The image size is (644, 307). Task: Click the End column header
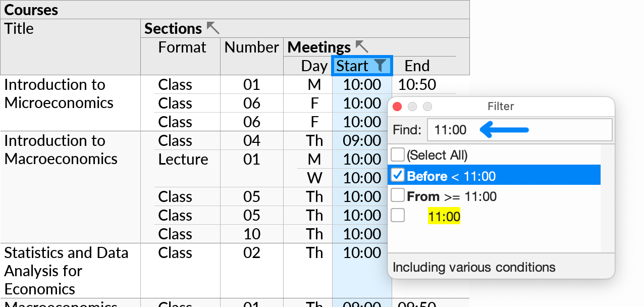(417, 66)
